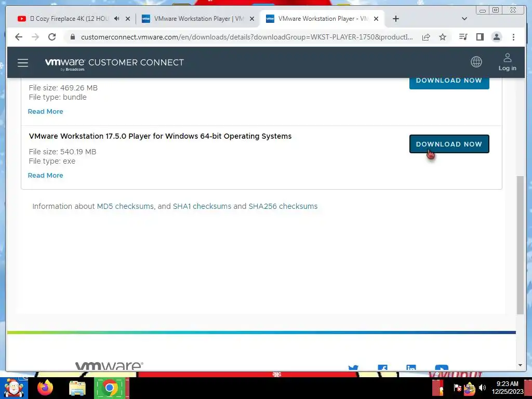Click the 'File type: exe' text
The width and height of the screenshot is (532, 399).
click(52, 161)
